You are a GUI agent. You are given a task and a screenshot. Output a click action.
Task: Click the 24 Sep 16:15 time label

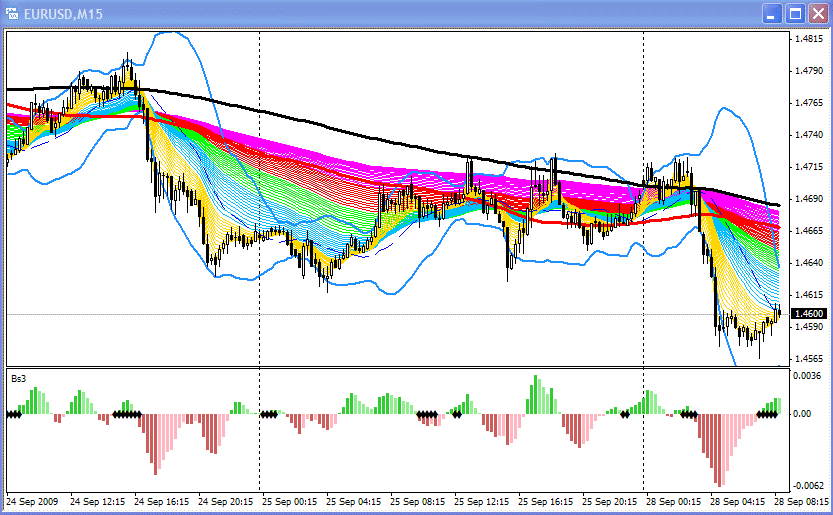point(162,501)
